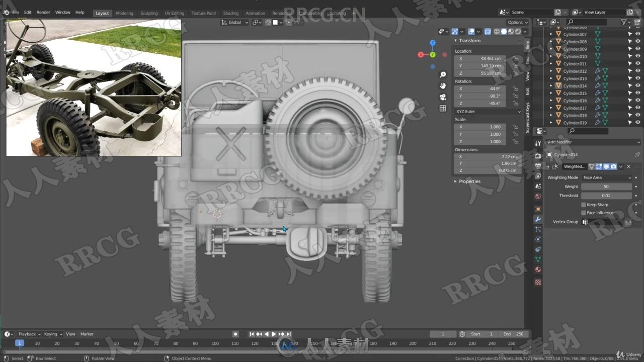The image size is (644, 362).
Task: Open Weighting Mode Face Area dropdown
Action: (607, 177)
